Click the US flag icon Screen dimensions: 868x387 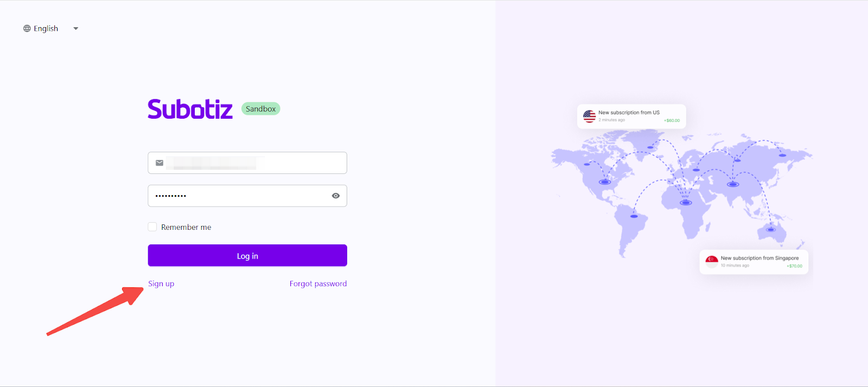coord(589,116)
